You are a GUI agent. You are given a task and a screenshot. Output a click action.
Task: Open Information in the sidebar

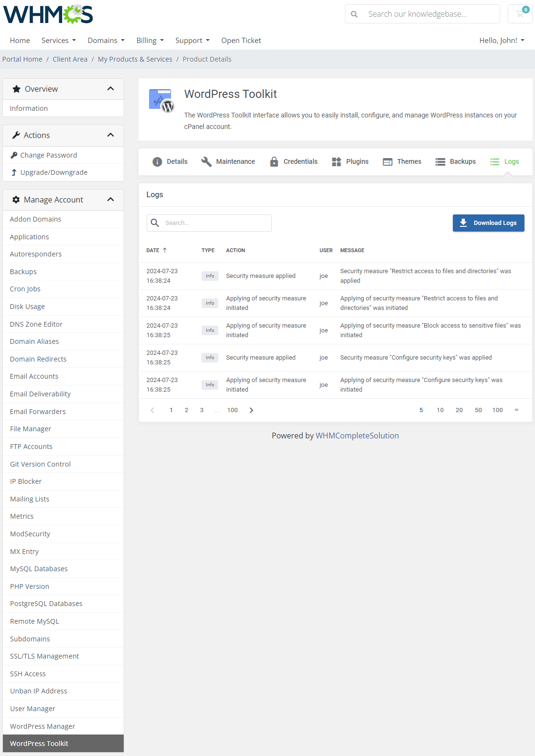(63, 108)
